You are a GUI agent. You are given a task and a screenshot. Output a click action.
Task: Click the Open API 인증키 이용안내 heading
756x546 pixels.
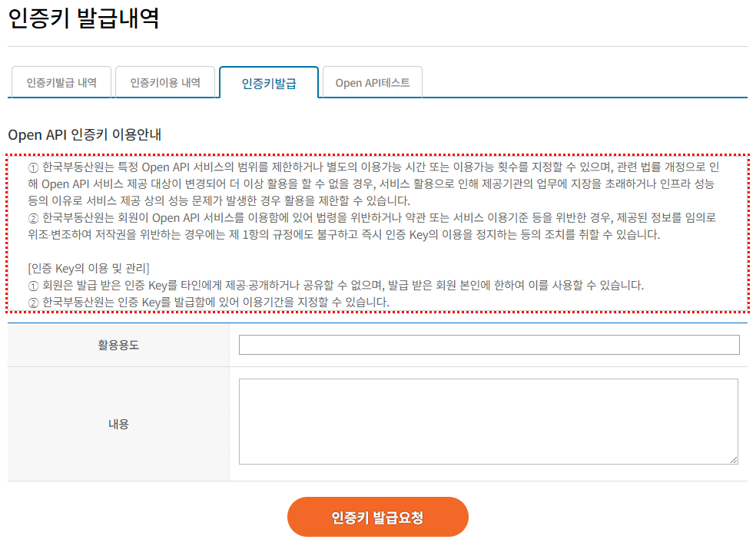(x=85, y=134)
